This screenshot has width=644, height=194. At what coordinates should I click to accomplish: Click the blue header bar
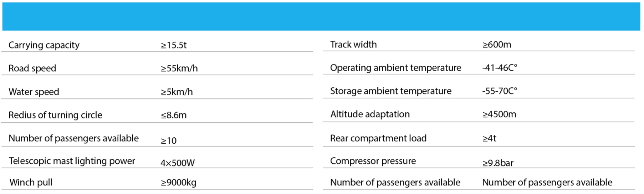[321, 16]
